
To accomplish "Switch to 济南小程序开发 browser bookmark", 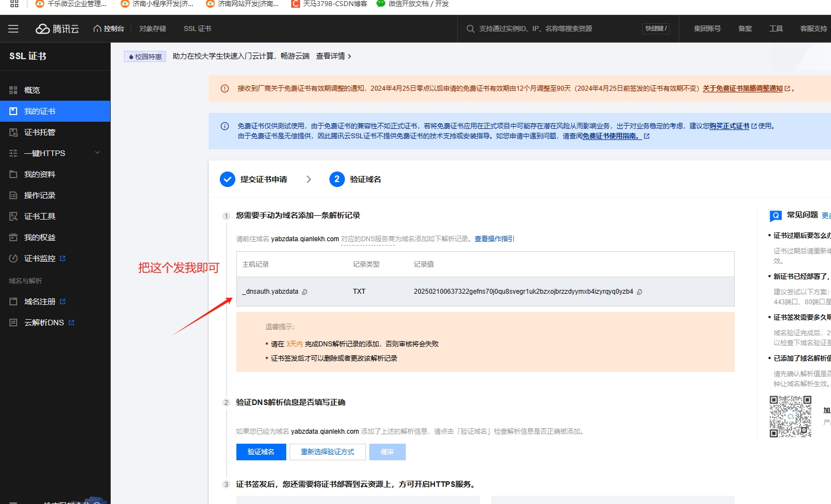I will (x=157, y=4).
